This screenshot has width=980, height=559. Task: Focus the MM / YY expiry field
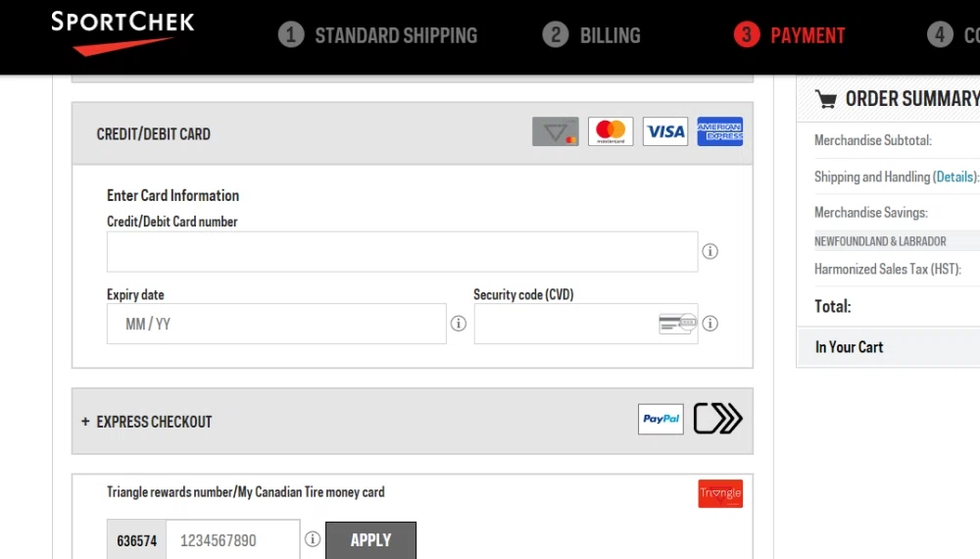[276, 324]
